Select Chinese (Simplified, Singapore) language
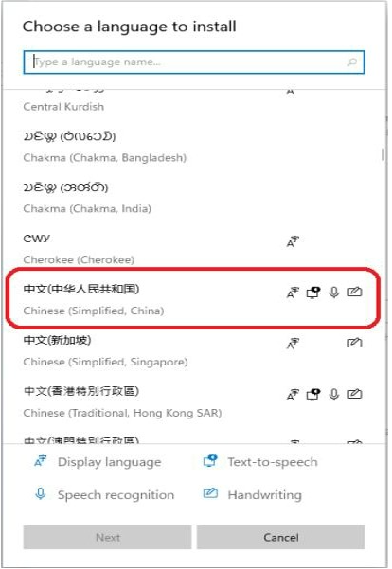This screenshot has height=569, width=392. tap(194, 351)
